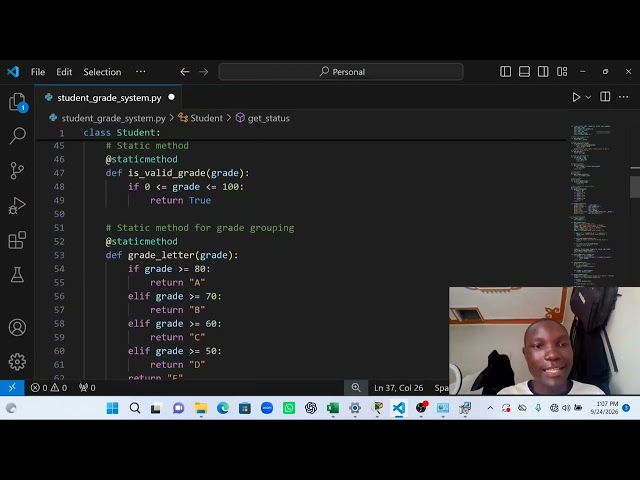The image size is (640, 480).
Task: Click on 'def grade_letter(grade):' line
Action: point(172,255)
